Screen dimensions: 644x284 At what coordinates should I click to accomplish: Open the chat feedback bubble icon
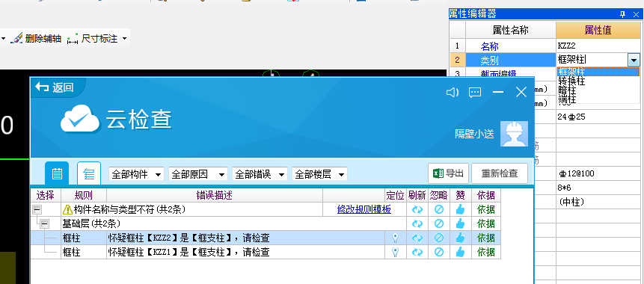[x=475, y=93]
